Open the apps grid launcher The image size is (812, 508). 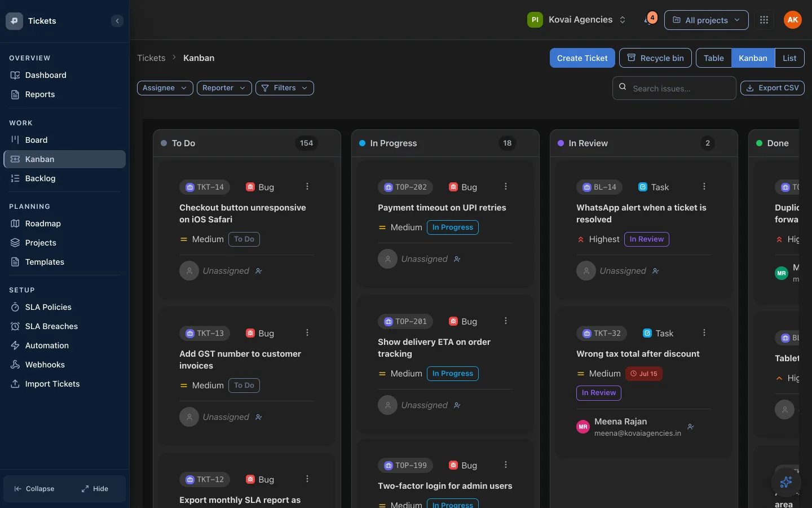[764, 20]
